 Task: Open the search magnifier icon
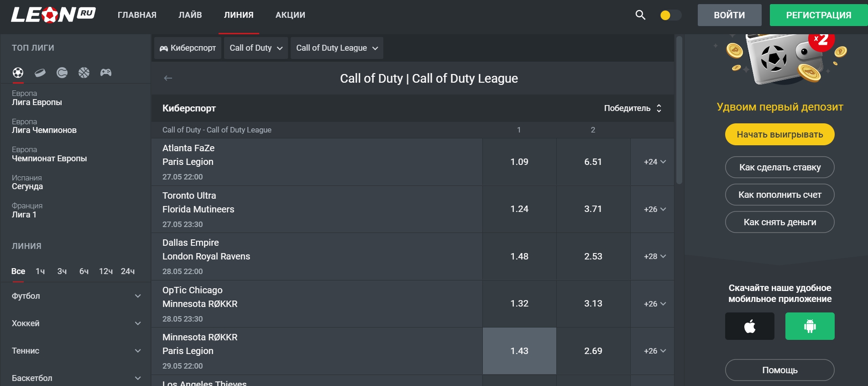[640, 15]
